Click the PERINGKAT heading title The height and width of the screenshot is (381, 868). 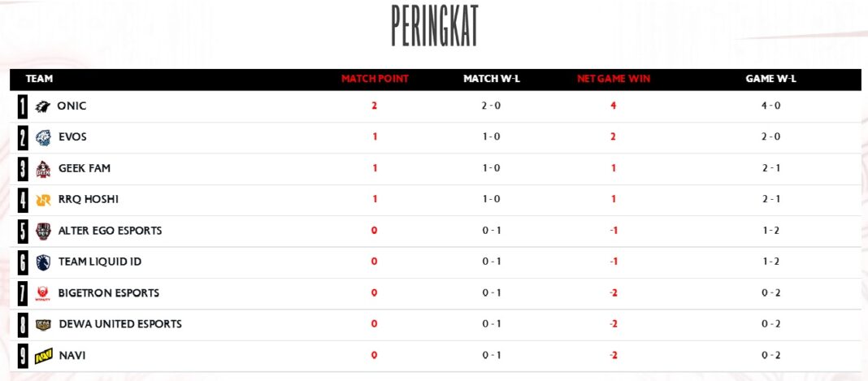[435, 26]
